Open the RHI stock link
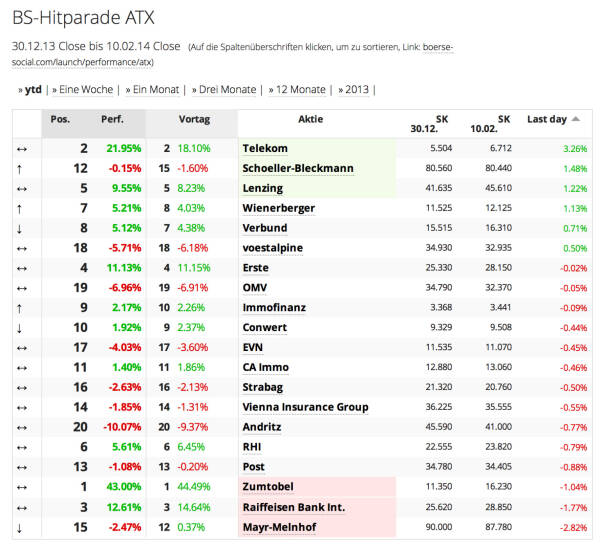Image resolution: width=600 pixels, height=546 pixels. (252, 447)
